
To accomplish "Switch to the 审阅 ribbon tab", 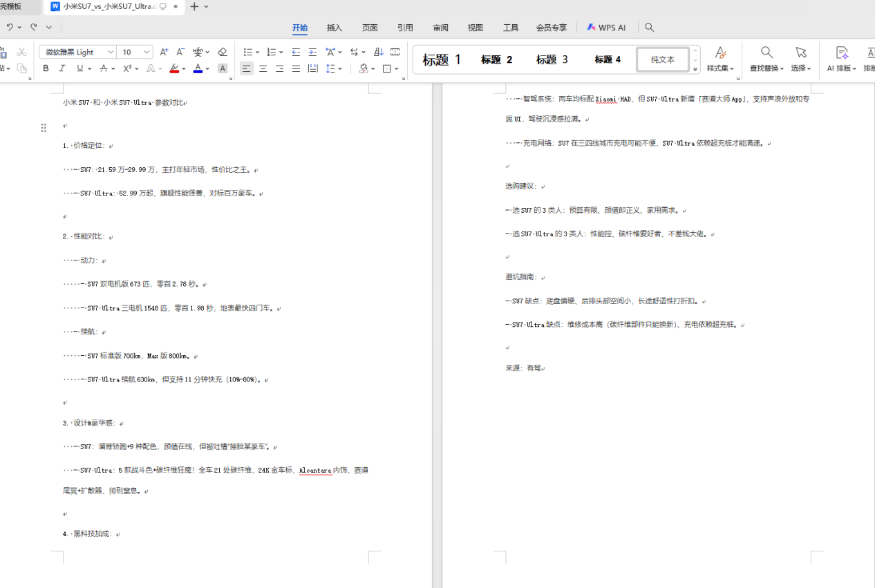I will click(x=440, y=28).
